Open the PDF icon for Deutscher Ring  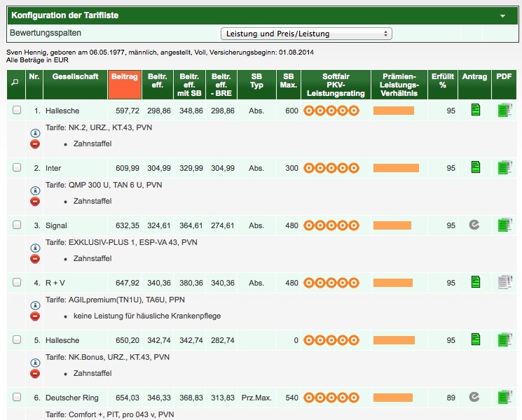(504, 398)
